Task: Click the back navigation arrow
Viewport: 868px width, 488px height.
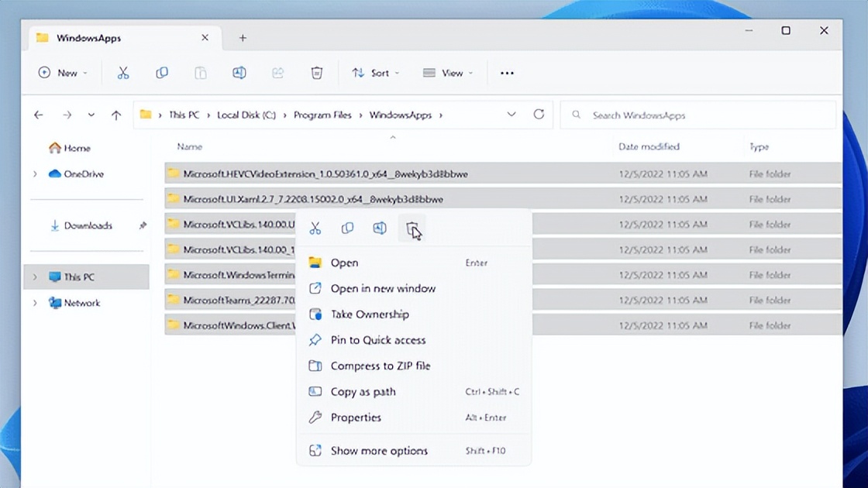Action: point(38,114)
